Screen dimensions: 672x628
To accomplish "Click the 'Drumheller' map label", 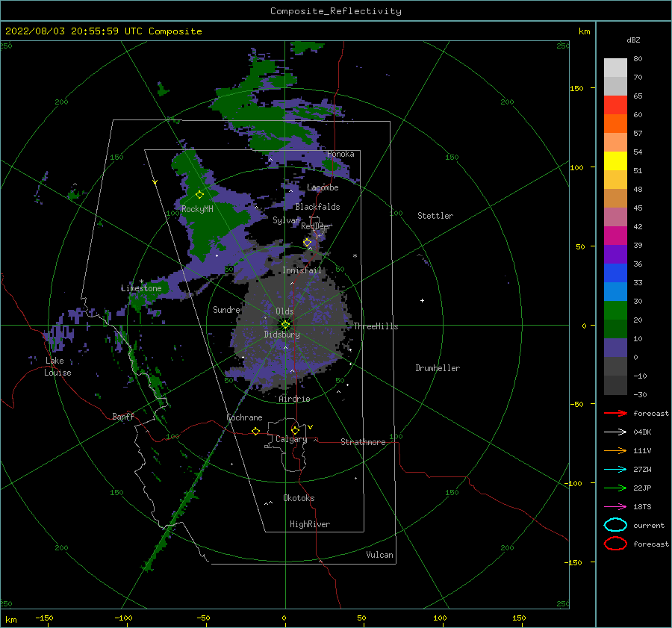I will click(x=438, y=368).
